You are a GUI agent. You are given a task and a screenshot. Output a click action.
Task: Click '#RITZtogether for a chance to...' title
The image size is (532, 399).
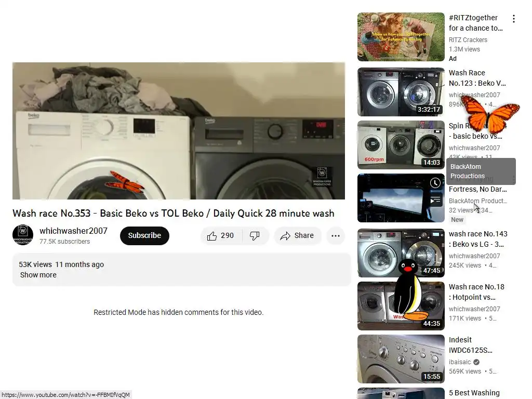476,23
